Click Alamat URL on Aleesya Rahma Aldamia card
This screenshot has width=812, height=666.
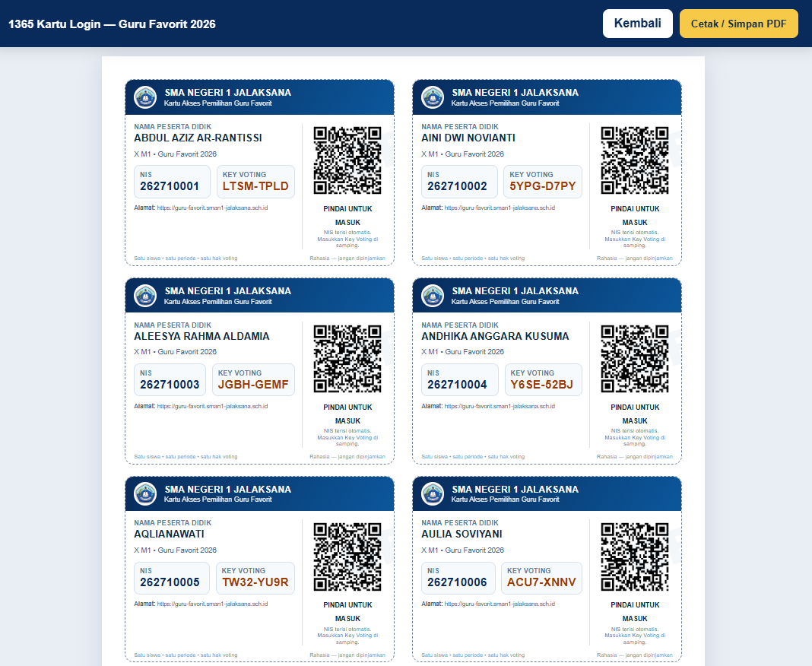coord(212,407)
